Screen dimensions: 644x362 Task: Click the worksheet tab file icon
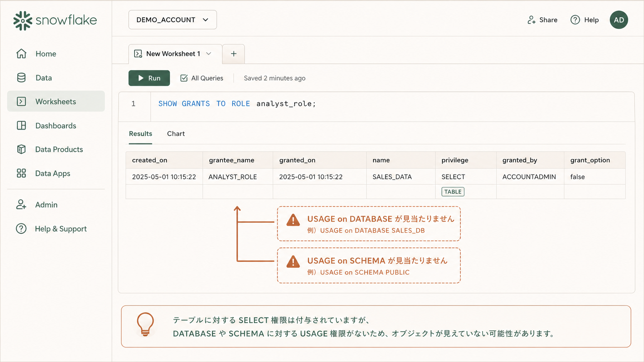pos(138,54)
